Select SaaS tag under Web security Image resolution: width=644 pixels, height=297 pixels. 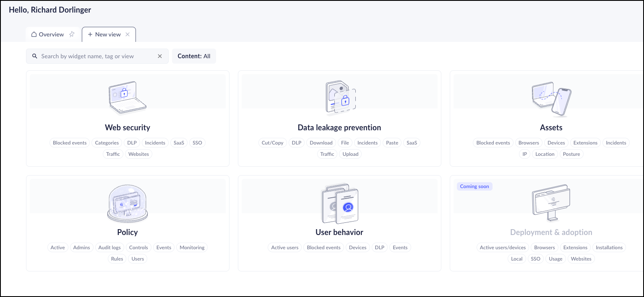click(179, 143)
